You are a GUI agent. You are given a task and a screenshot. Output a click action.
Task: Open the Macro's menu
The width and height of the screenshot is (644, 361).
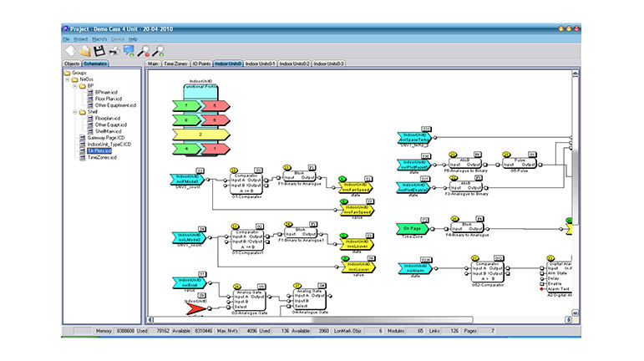pyautogui.click(x=99, y=39)
